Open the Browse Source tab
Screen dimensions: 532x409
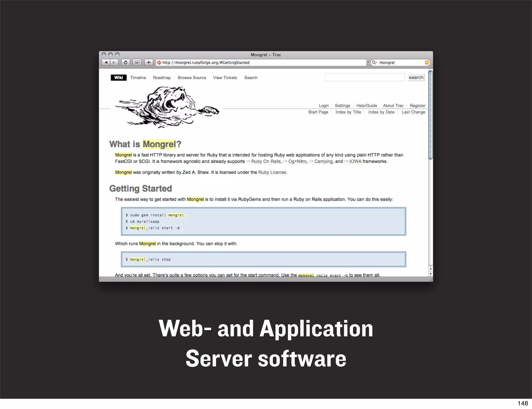192,78
